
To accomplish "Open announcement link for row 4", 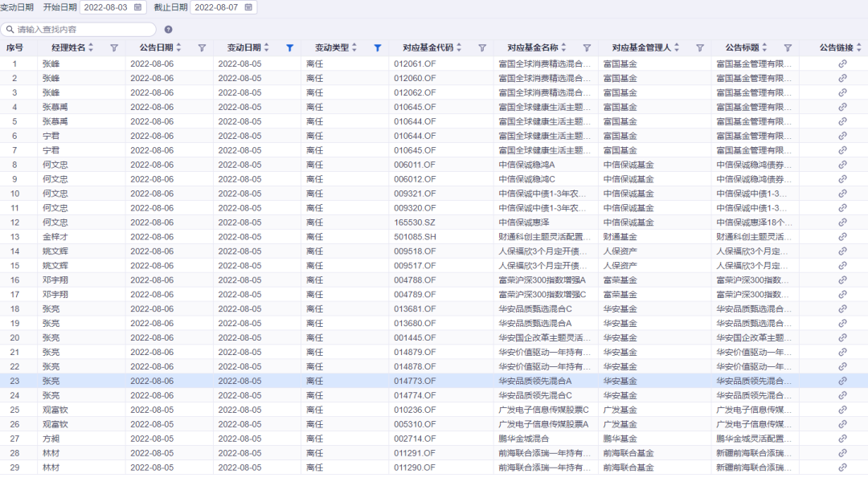I will pyautogui.click(x=842, y=107).
